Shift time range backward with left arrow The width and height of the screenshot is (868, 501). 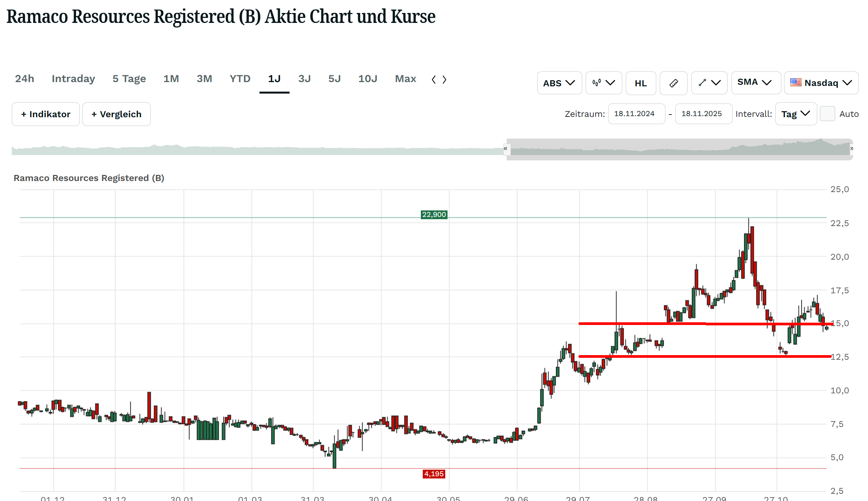434,79
